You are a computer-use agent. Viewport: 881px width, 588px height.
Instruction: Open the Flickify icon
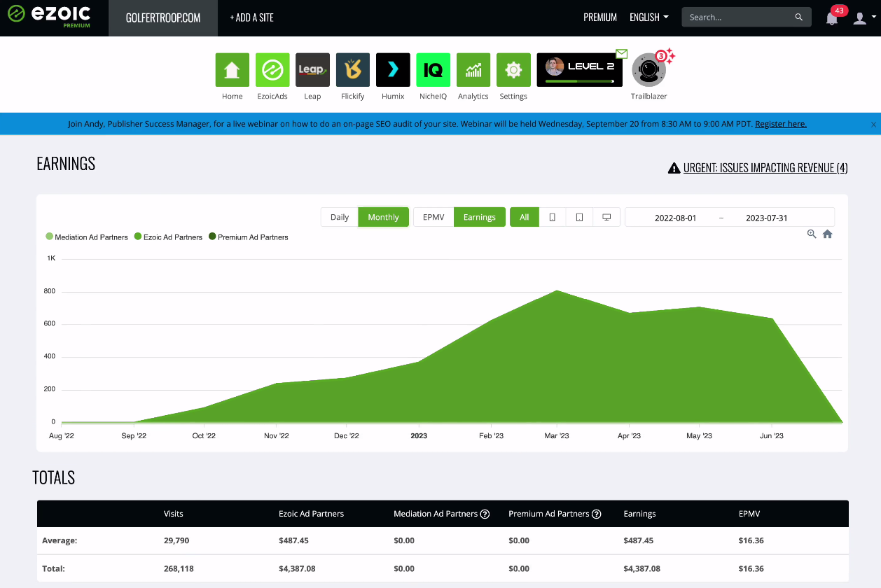[353, 70]
